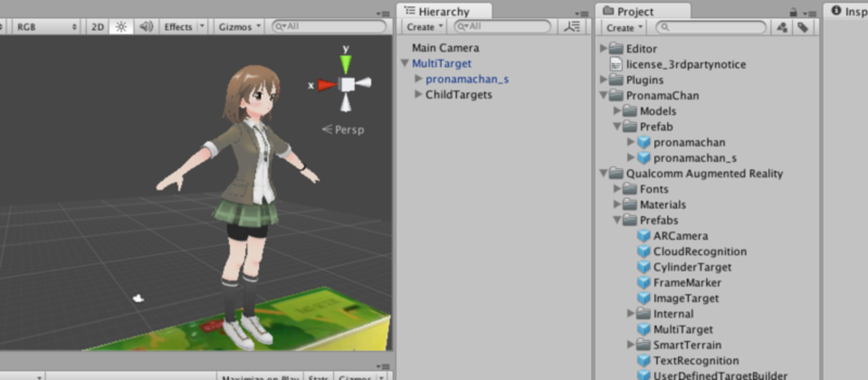Click the center cube of orientation gizmo
Image resolution: width=868 pixels, height=380 pixels.
coord(347,83)
